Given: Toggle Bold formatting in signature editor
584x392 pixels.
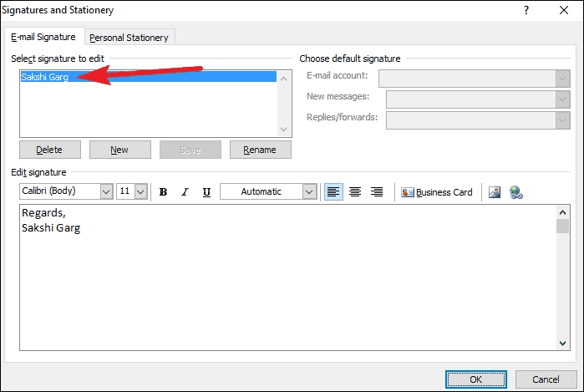Looking at the screenshot, I should pos(164,192).
